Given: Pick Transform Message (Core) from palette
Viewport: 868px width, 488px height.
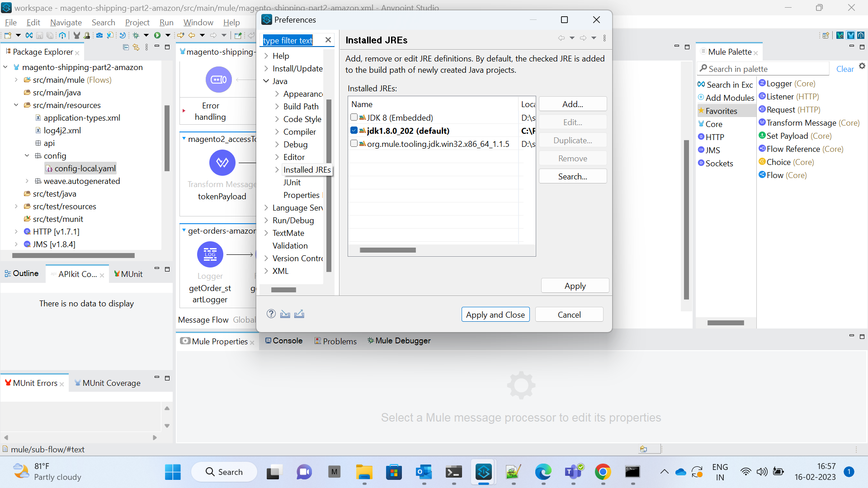Looking at the screenshot, I should tap(809, 122).
